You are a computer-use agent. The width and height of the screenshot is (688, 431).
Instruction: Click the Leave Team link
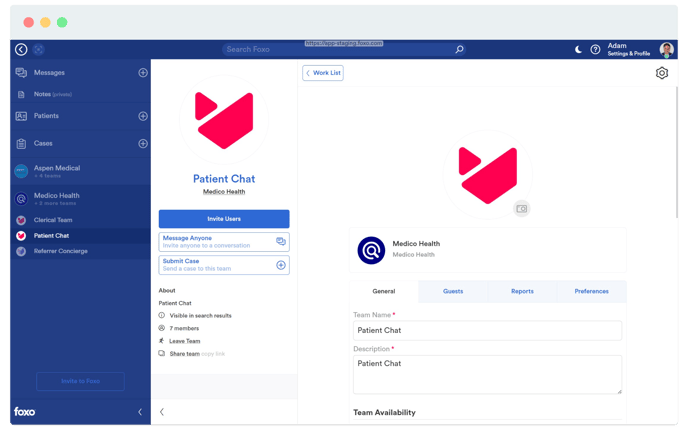[184, 340]
